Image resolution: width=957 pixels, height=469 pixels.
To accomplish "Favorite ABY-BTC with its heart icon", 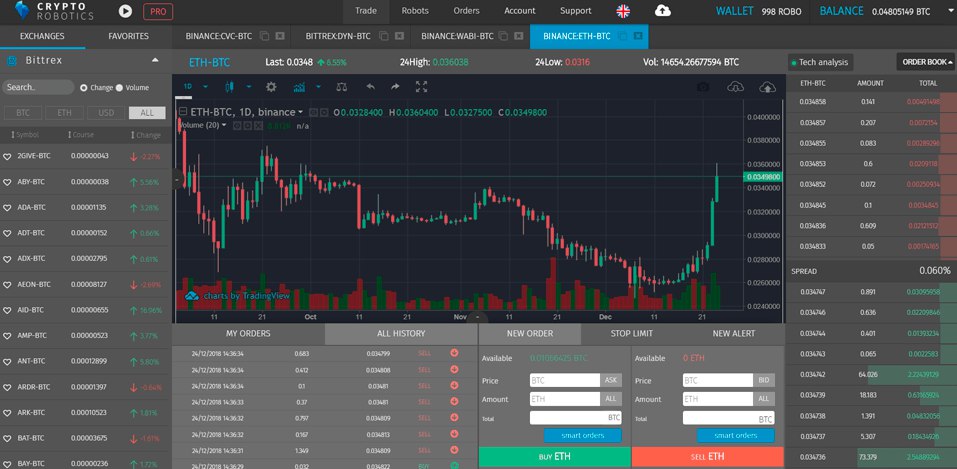I will pyautogui.click(x=7, y=183).
